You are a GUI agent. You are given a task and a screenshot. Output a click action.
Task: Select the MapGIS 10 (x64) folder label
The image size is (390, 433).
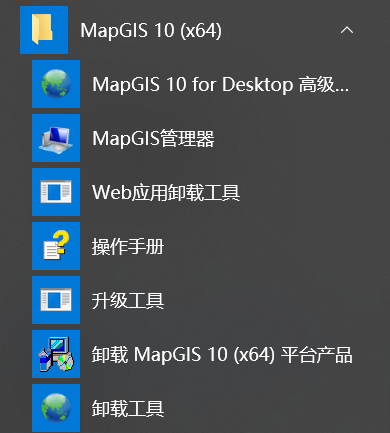[x=151, y=31]
